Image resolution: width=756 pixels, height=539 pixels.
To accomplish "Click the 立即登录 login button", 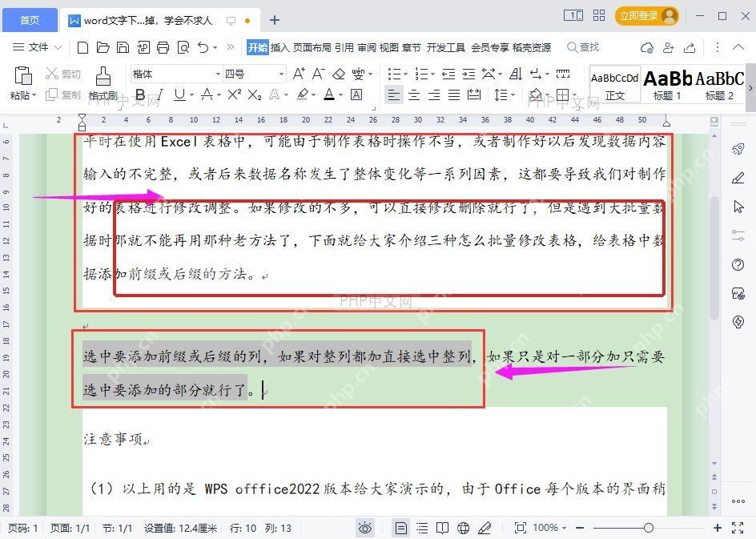I will tap(646, 16).
